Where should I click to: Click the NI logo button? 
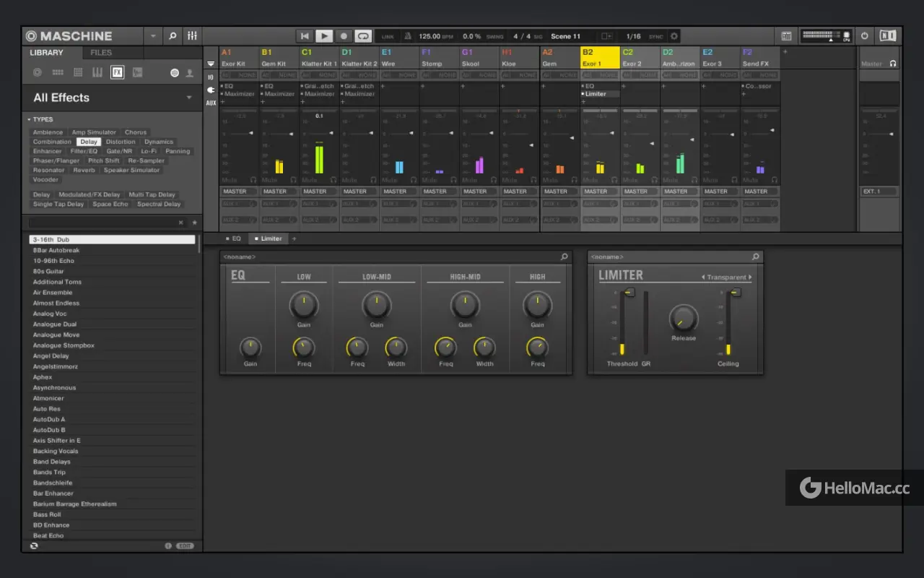888,35
